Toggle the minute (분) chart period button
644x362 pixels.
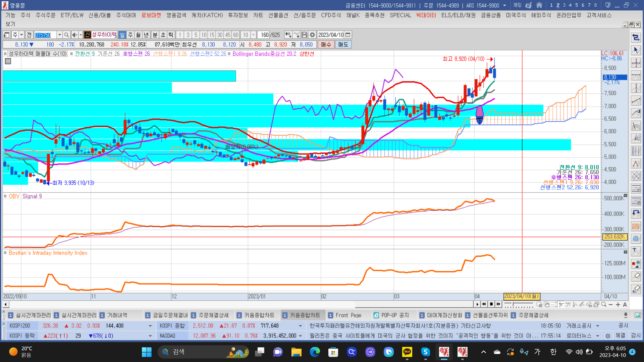coord(155,35)
